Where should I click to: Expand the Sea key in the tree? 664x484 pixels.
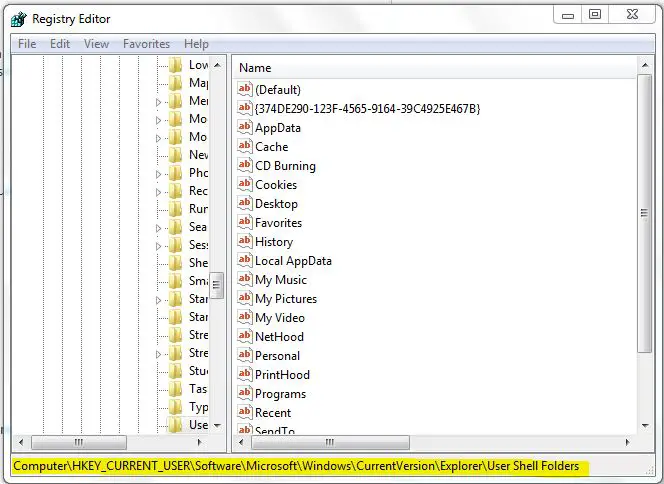click(158, 228)
